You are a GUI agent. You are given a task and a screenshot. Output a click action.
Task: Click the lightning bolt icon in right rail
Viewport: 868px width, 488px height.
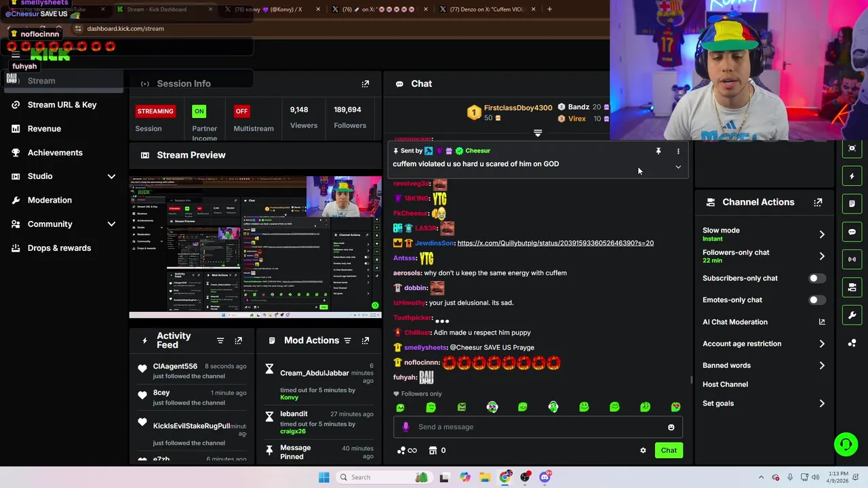(852, 176)
